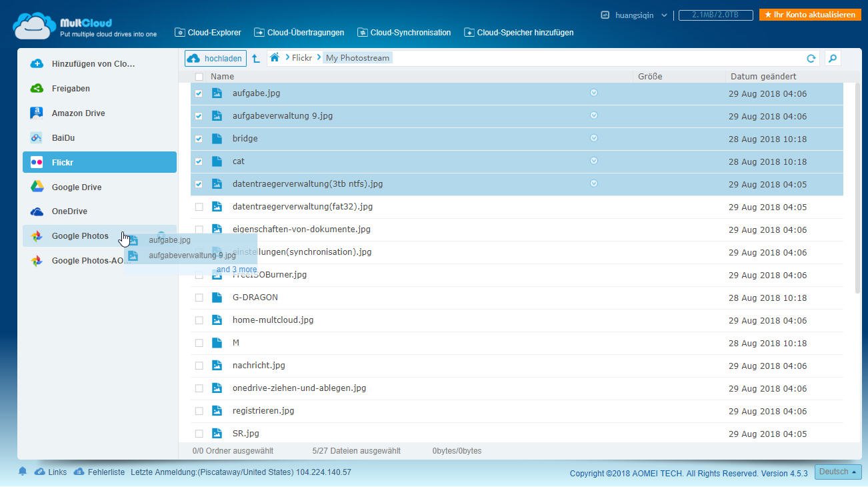The height and width of the screenshot is (487, 868).
Task: Check the nachricht.jpg checkbox
Action: [x=199, y=366]
